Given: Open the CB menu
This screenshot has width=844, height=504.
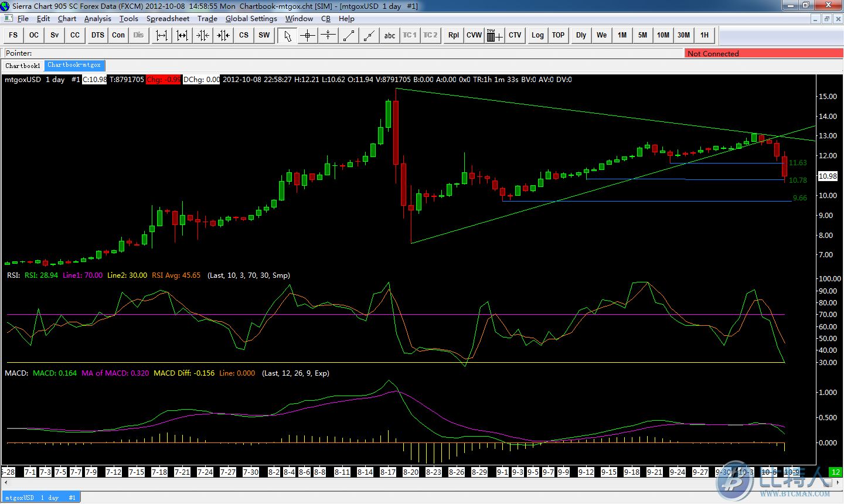Looking at the screenshot, I should (x=326, y=18).
